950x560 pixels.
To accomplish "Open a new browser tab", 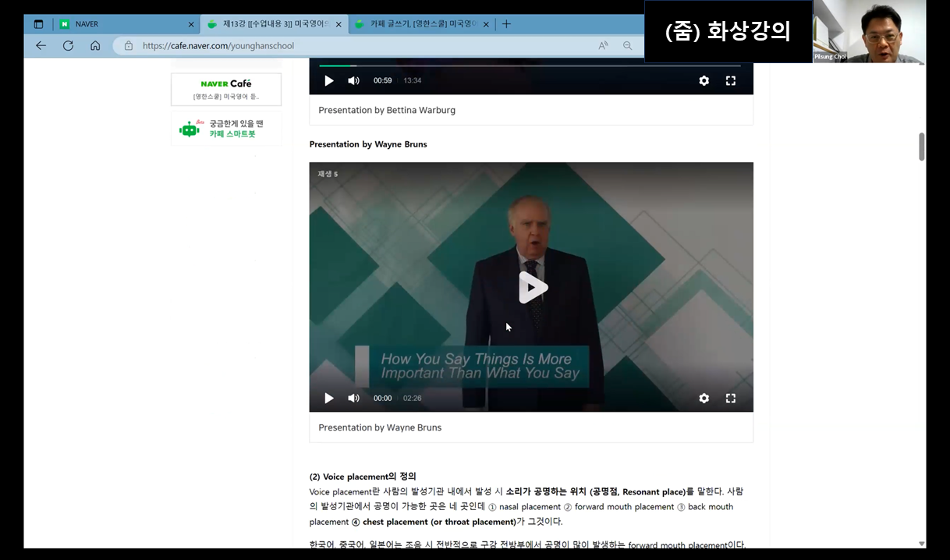I will click(506, 24).
